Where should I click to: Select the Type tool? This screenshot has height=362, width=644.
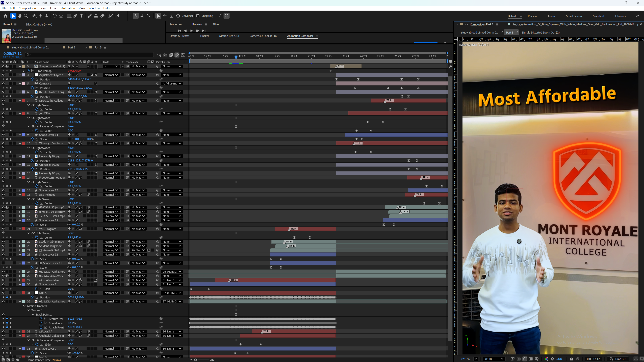point(82,16)
